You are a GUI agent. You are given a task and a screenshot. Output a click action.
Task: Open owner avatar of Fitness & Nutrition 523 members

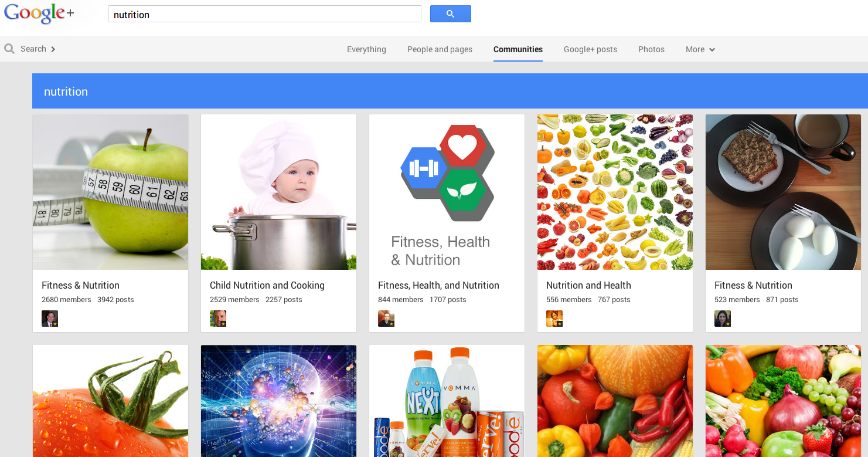(x=723, y=319)
